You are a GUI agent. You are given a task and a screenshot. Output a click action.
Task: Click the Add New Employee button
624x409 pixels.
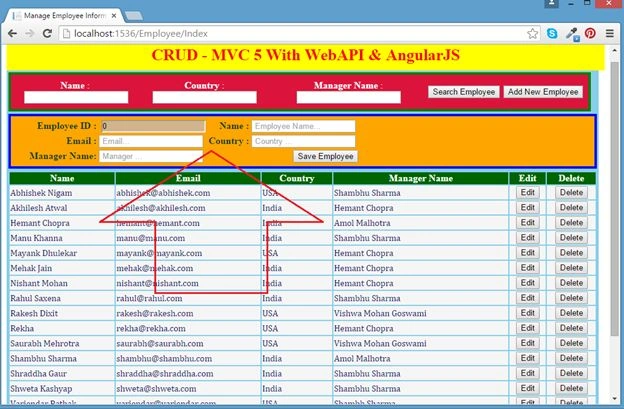click(543, 92)
